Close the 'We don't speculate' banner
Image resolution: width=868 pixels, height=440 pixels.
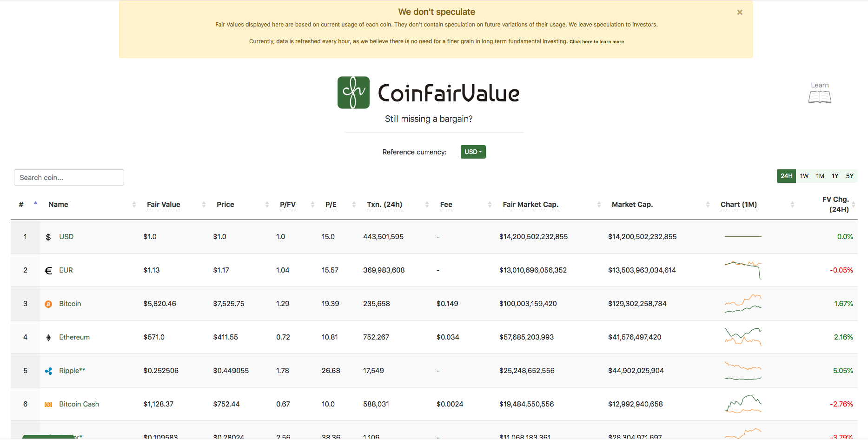tap(739, 13)
